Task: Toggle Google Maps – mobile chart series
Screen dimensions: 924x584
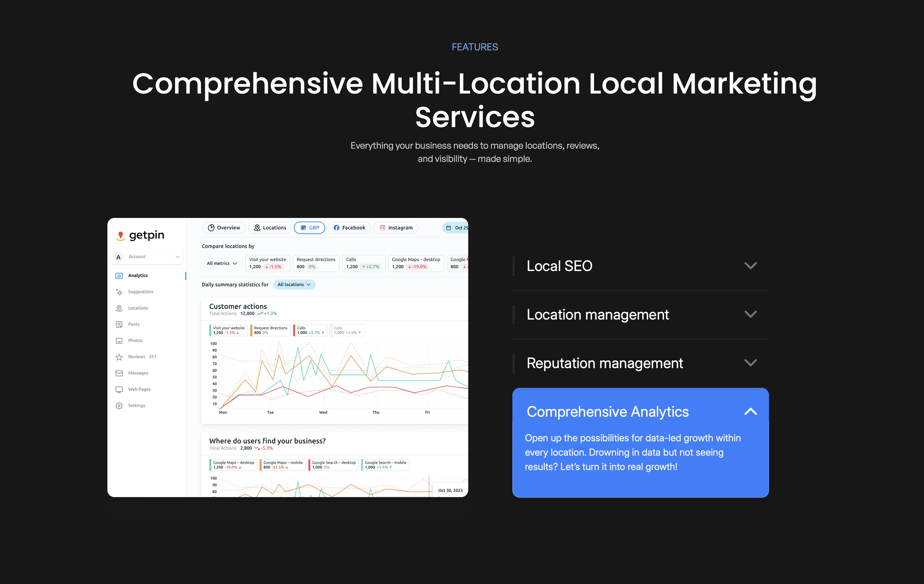Action: tap(282, 465)
